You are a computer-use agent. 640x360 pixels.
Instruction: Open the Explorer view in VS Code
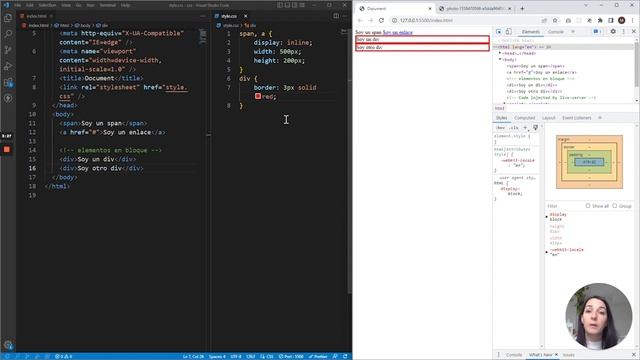[8, 18]
